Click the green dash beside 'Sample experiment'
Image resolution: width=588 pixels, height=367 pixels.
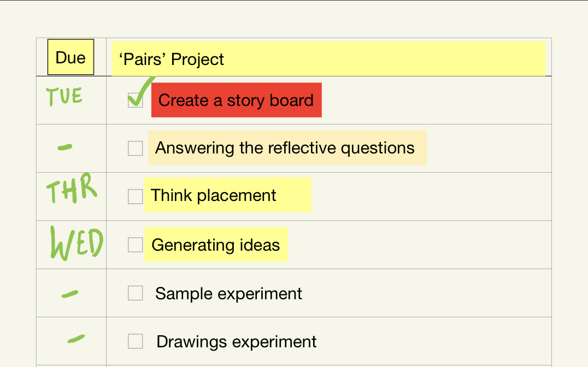(69, 294)
